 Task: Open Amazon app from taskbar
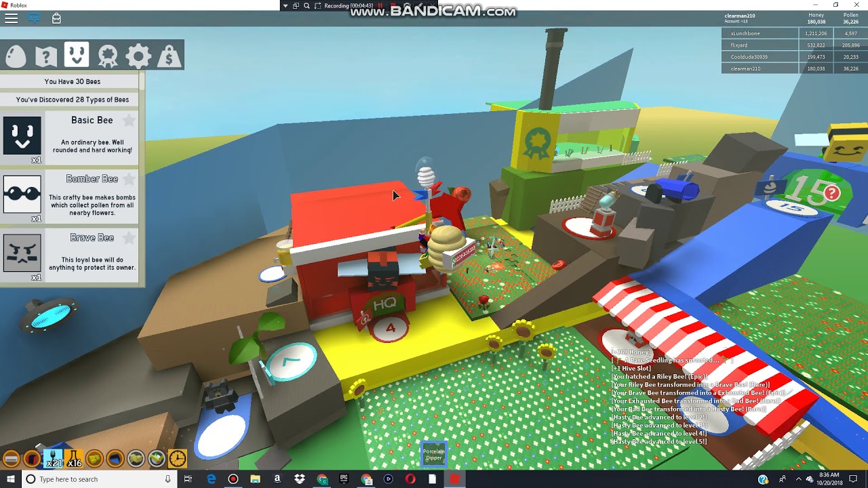point(277,479)
